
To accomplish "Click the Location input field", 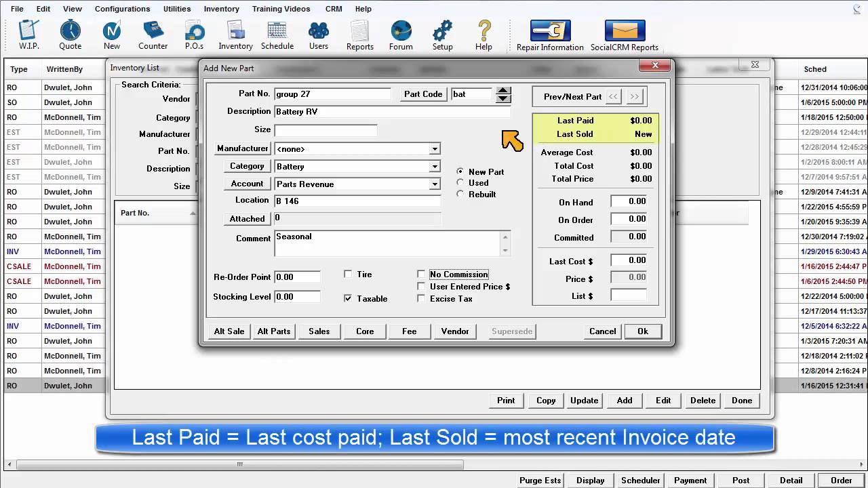I will (x=357, y=201).
